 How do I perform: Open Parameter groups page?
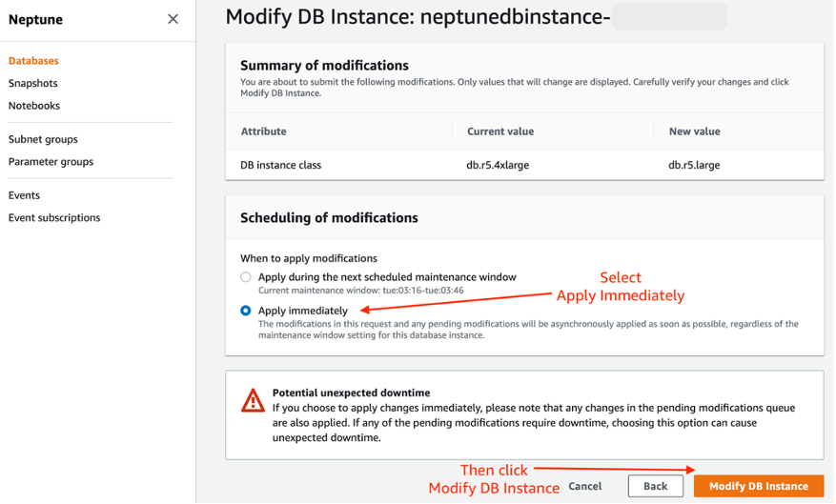pos(51,162)
